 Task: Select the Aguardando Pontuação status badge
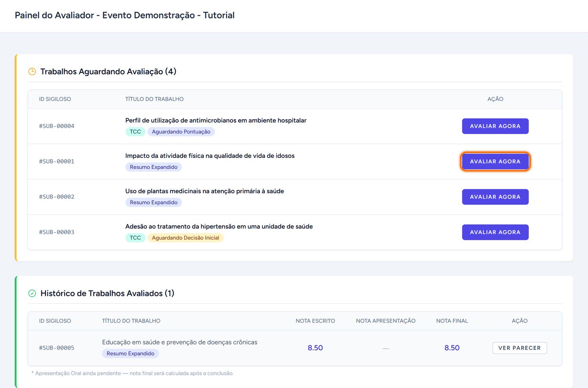pyautogui.click(x=181, y=132)
